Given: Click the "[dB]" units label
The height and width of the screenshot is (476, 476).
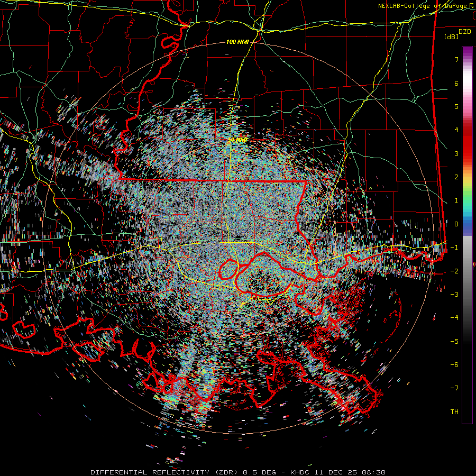Looking at the screenshot, I should pyautogui.click(x=451, y=36).
